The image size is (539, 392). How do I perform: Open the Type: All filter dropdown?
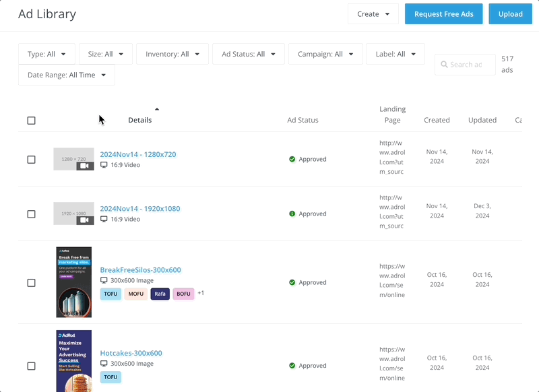pos(46,54)
